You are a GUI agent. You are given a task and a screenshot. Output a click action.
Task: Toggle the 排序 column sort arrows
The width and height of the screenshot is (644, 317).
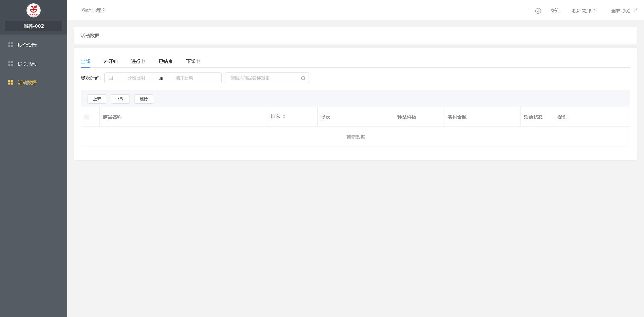click(284, 116)
